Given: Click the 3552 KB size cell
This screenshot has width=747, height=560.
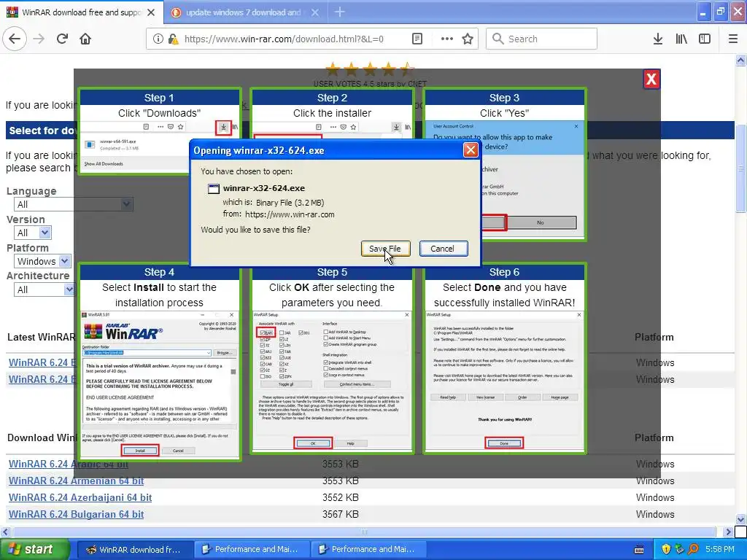Looking at the screenshot, I should coord(340,497).
